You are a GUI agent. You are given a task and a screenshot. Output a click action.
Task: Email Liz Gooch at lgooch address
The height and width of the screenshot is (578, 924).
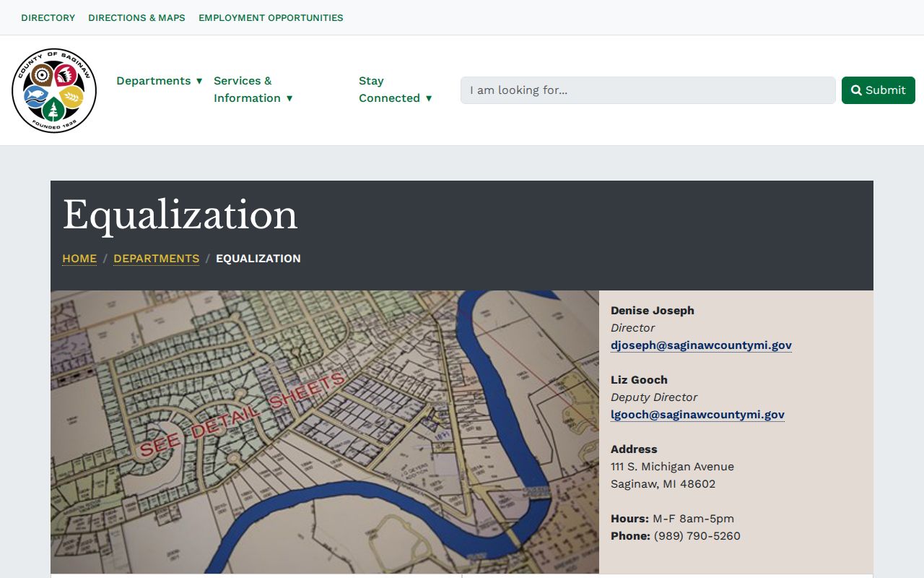[x=697, y=415]
